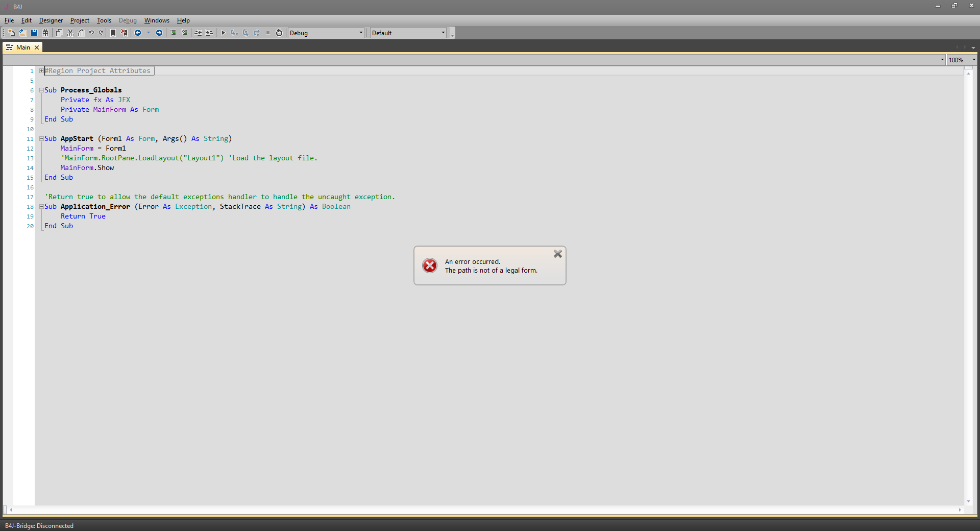
Task: Save the project with the floppy disk icon
Action: click(34, 33)
